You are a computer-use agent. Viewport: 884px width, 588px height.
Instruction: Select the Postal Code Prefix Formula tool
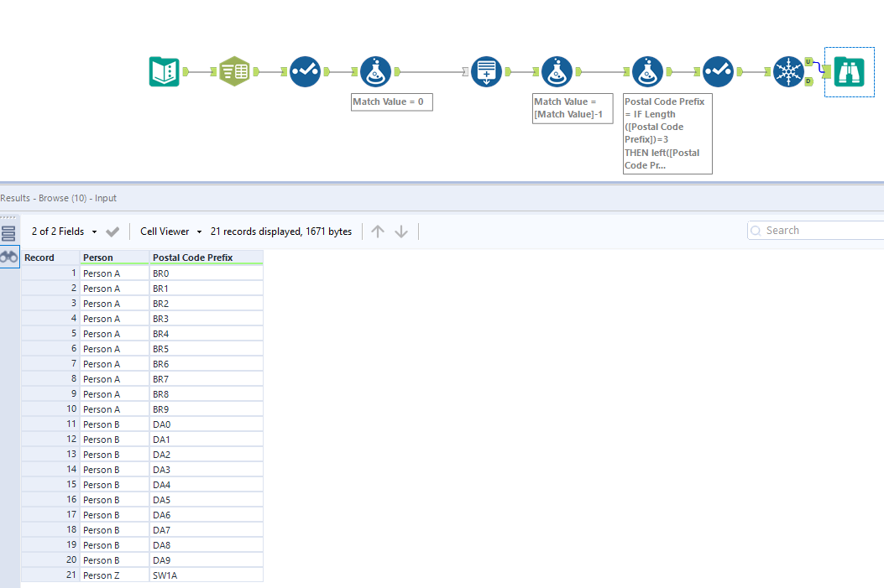tap(647, 72)
